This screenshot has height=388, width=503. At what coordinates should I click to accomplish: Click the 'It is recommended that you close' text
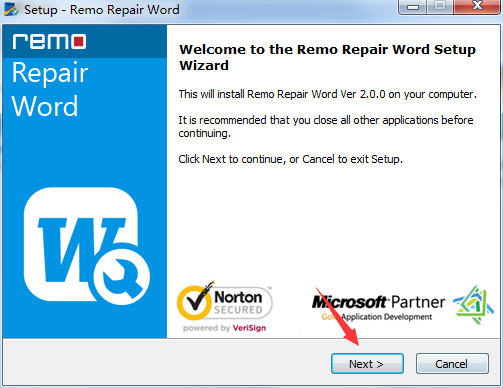point(326,127)
